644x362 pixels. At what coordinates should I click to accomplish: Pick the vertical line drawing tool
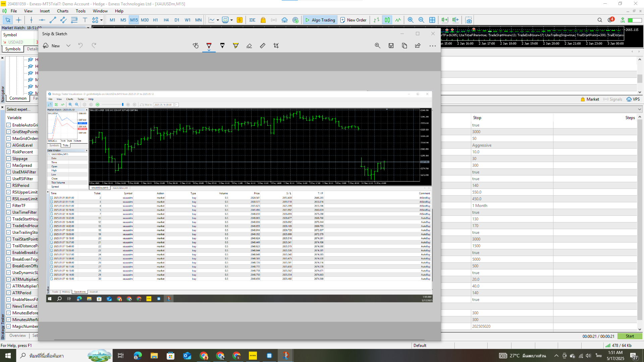[31, 20]
